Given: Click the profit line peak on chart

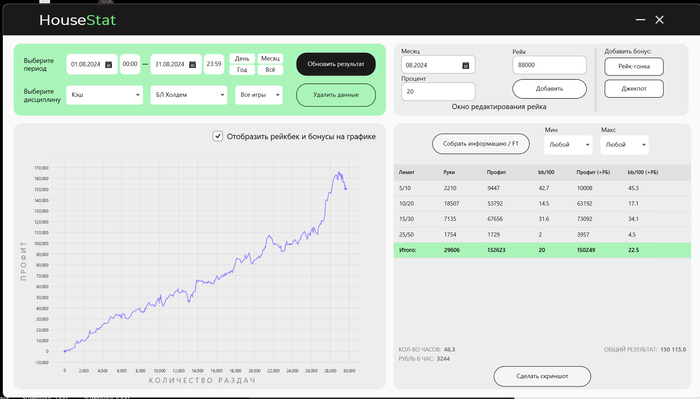Looking at the screenshot, I should coord(339,172).
